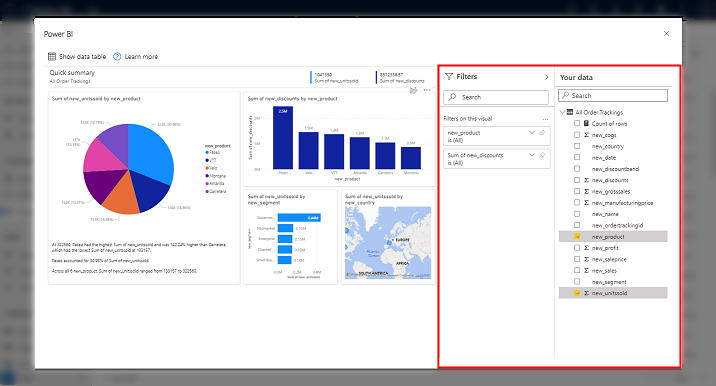Uncheck the new_product field checkbox
The width and height of the screenshot is (716, 386).
pos(577,237)
